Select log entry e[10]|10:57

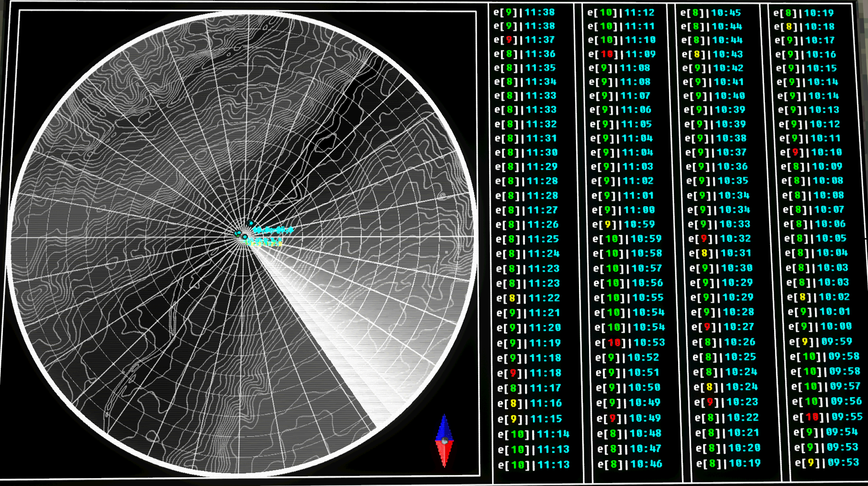tap(628, 268)
